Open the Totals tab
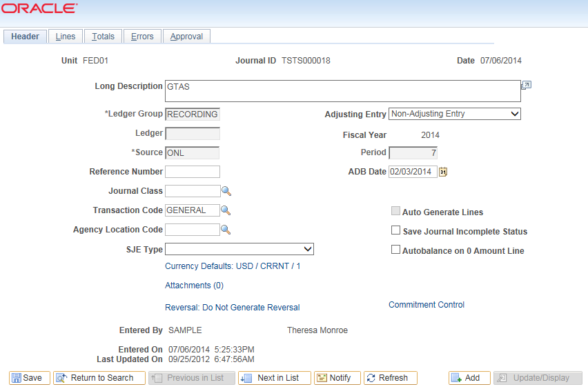588x389 pixels. click(103, 37)
